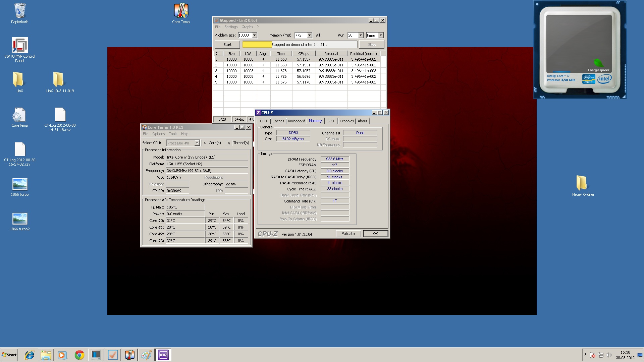Click the LinX yellow progress bar
Viewport: 644px width, 362px height.
(x=257, y=45)
